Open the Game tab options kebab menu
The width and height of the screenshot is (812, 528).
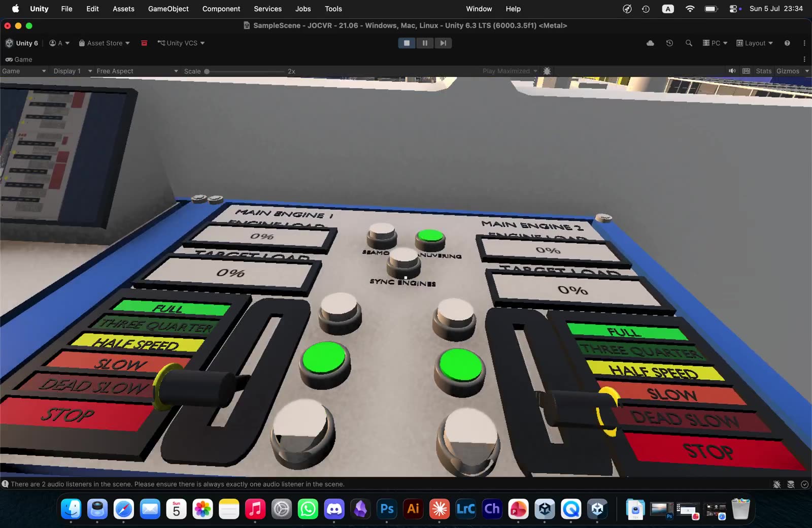[x=804, y=59]
